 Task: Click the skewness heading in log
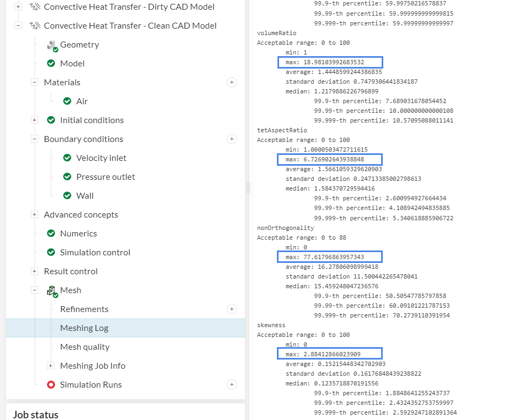[272, 325]
